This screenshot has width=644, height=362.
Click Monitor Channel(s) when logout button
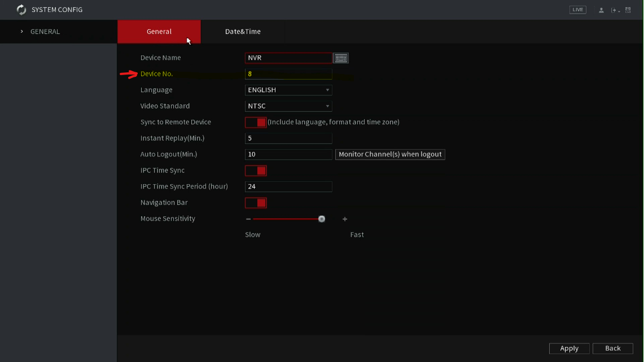390,154
